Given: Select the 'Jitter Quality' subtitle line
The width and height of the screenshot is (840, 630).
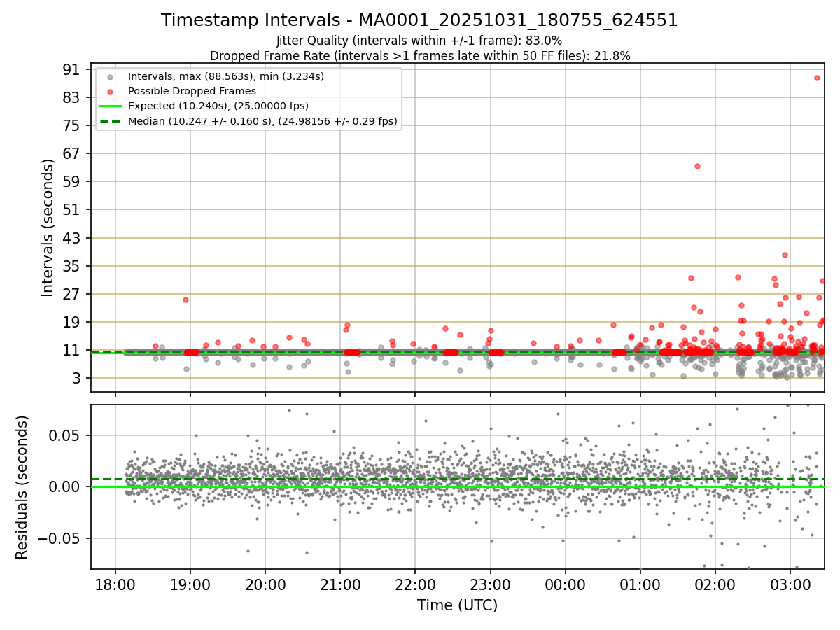Looking at the screenshot, I should pyautogui.click(x=419, y=41).
